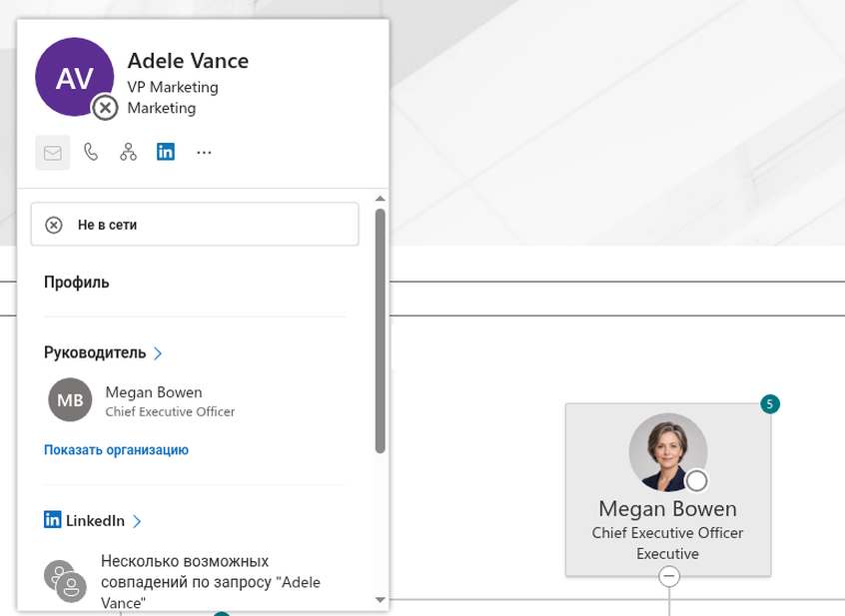Image resolution: width=845 pixels, height=616 pixels.
Task: Open the organization chart icon
Action: coord(128,153)
